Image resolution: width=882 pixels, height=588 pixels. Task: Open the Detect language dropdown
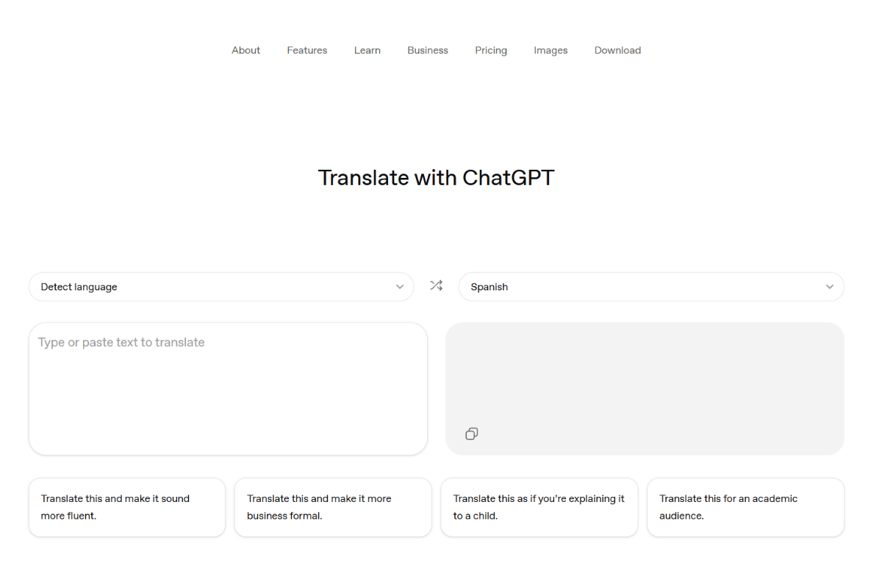220,287
